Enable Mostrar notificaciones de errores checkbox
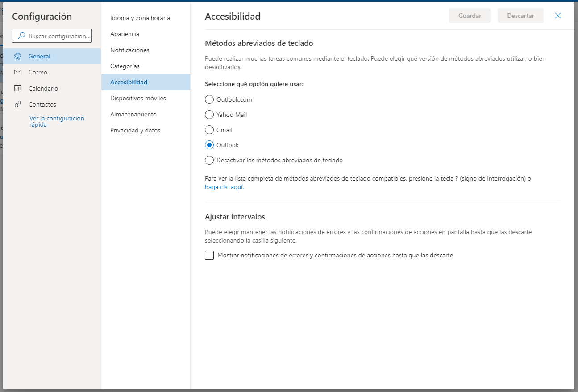Image resolution: width=578 pixels, height=392 pixels. point(209,255)
